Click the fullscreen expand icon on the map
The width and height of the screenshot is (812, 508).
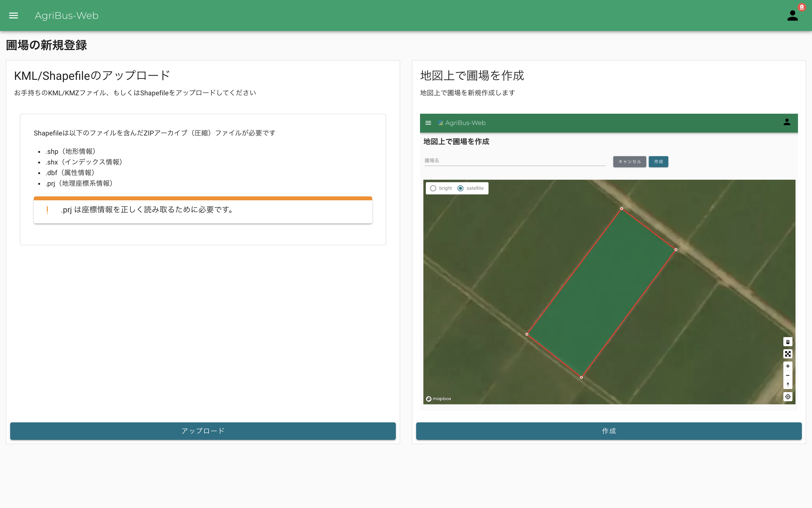coord(788,354)
